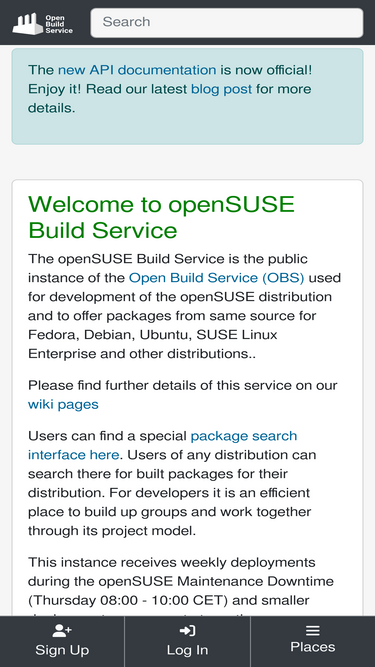Select the Sign Up label in bottom bar
This screenshot has height=667, width=375.
tap(62, 650)
